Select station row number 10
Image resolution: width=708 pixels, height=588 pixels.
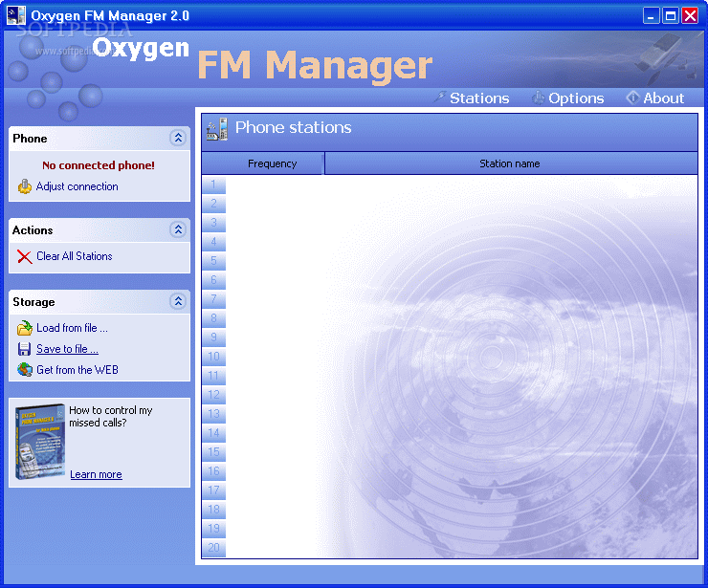(x=213, y=357)
